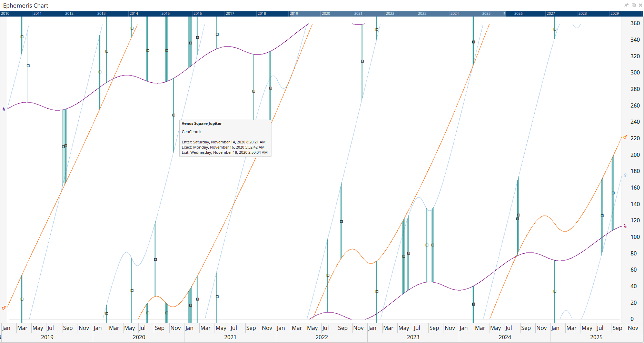The image size is (644, 343).
Task: Click the highlighted timeline range bar at 2022
Action: coord(390,13)
